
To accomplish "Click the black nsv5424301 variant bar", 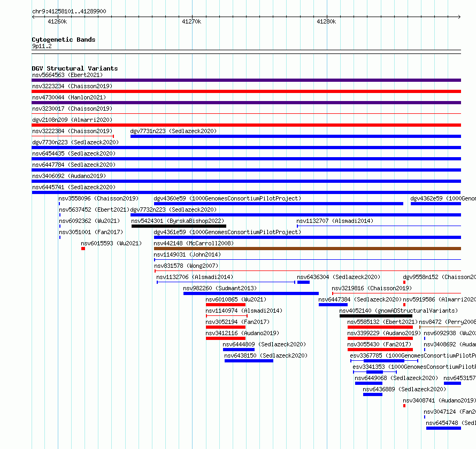I will (x=179, y=226).
